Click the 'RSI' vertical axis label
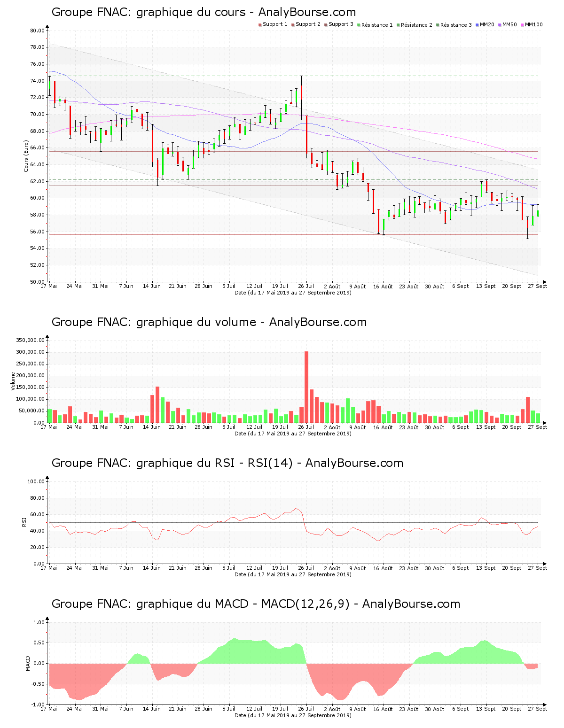This screenshot has width=564, height=728. (x=23, y=522)
